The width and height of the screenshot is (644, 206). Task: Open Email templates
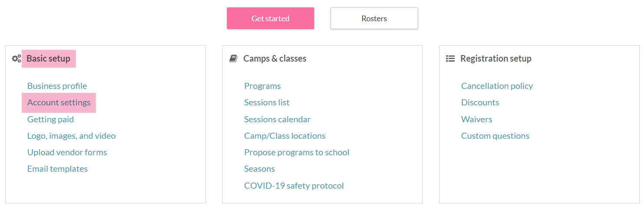coord(58,169)
